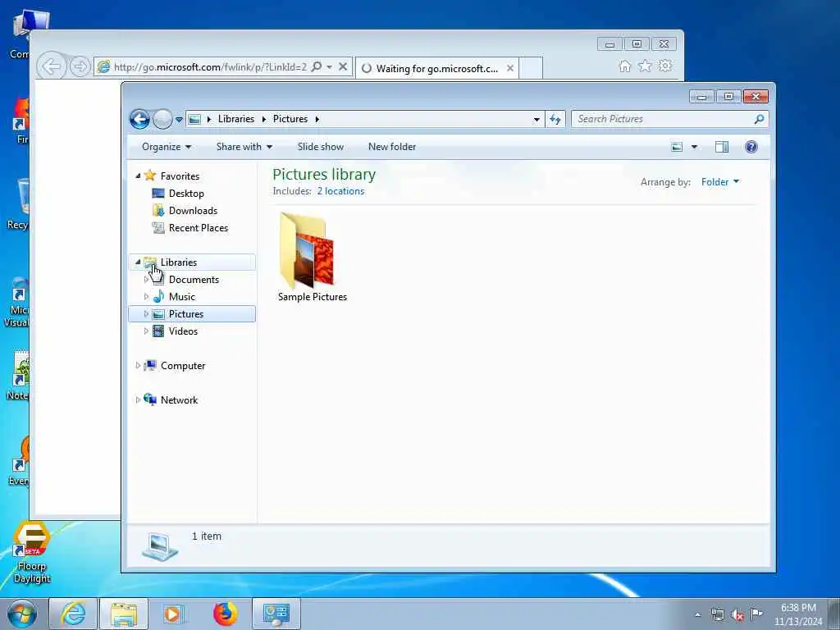The width and height of the screenshot is (840, 630).
Task: Select Pictures in the navigation pane
Action: pyautogui.click(x=186, y=314)
